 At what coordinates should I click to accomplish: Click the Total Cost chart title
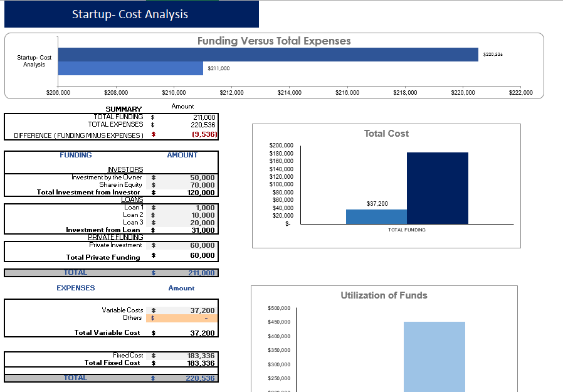(x=386, y=134)
